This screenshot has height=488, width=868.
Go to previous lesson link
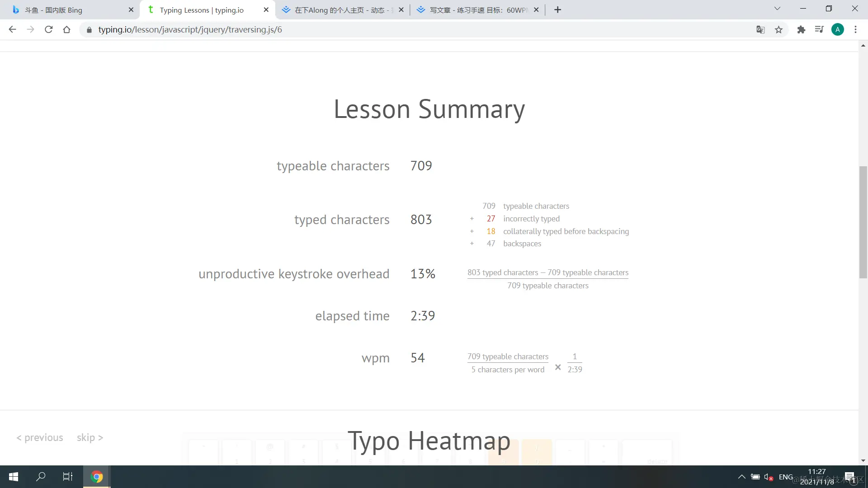(40, 437)
